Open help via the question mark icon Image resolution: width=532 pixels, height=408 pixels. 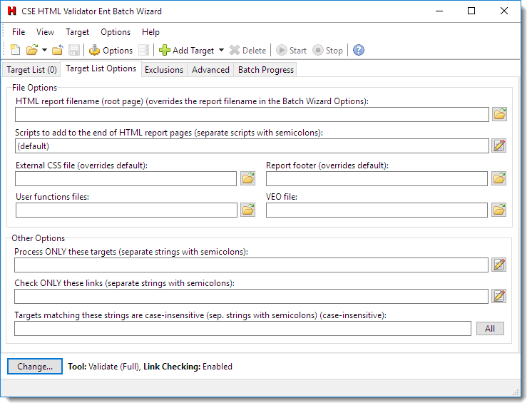(359, 50)
